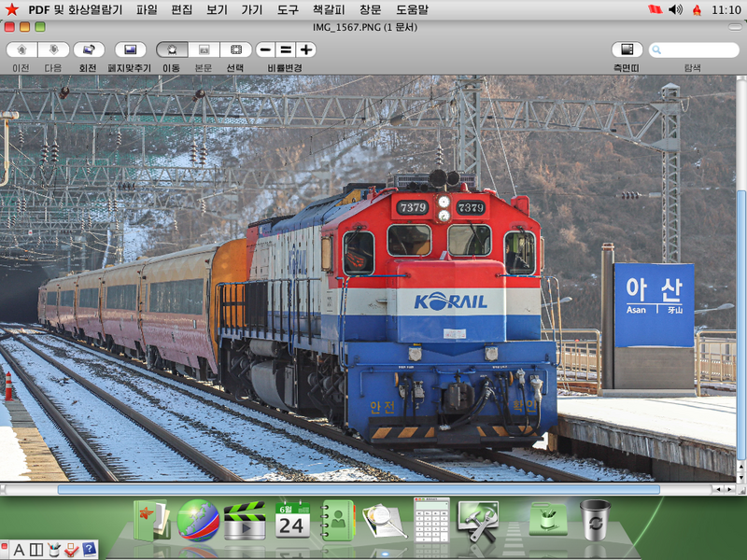The height and width of the screenshot is (560, 747).
Task: Click the red checkmark icon in input bar
Action: click(72, 550)
